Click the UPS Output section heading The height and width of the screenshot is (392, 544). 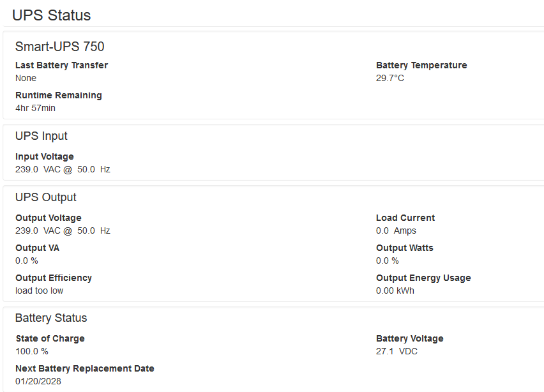pyautogui.click(x=45, y=197)
